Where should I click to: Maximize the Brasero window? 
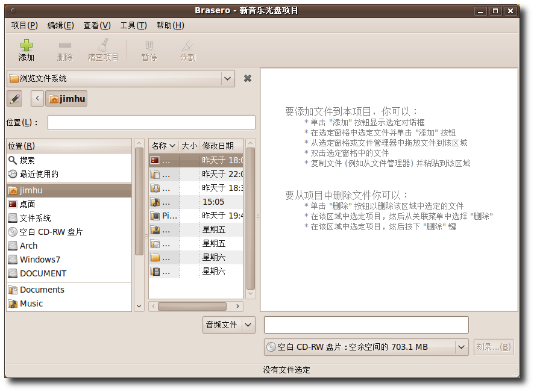[495, 11]
